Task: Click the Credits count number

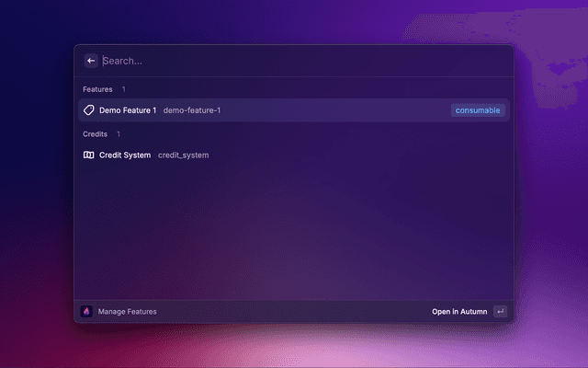Action: click(x=119, y=134)
